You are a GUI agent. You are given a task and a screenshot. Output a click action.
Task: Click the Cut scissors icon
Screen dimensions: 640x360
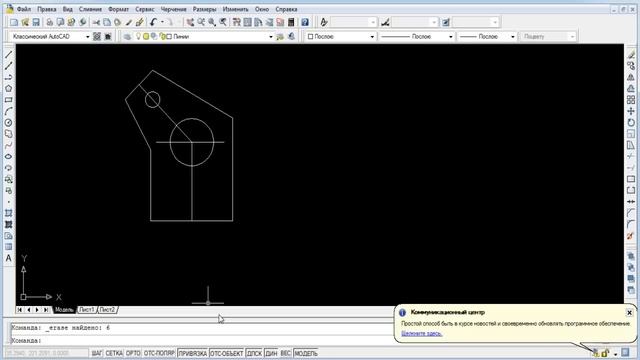pyautogui.click(x=96, y=22)
